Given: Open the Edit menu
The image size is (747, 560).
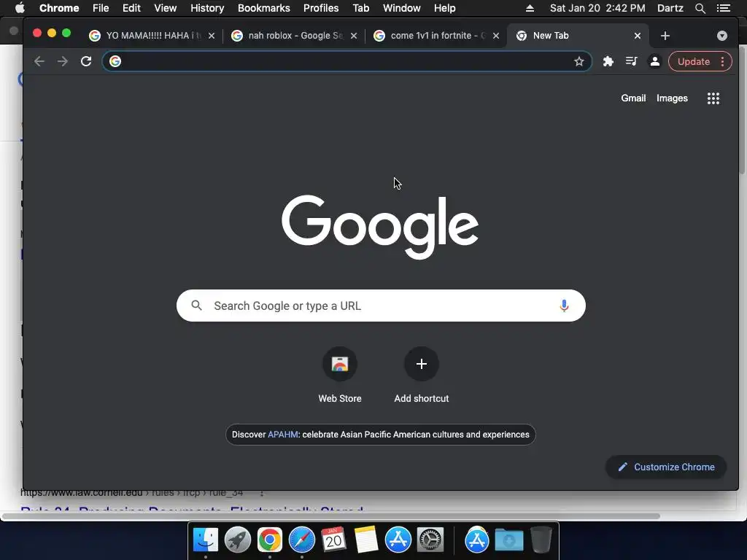Looking at the screenshot, I should click(131, 8).
